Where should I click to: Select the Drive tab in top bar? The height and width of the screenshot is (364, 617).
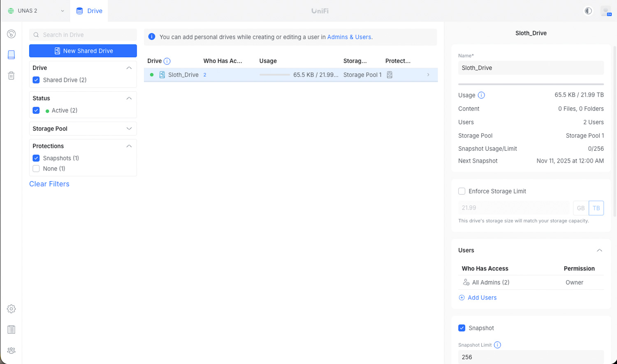pos(89,11)
